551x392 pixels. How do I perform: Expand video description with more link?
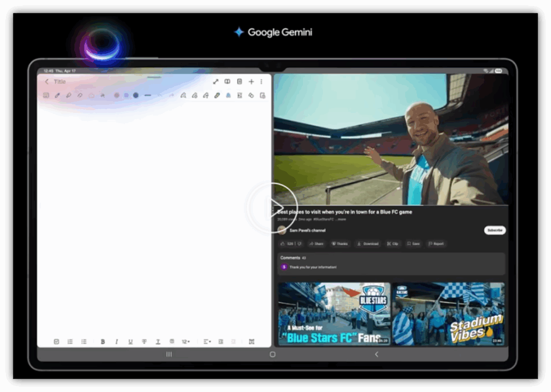[x=341, y=219]
